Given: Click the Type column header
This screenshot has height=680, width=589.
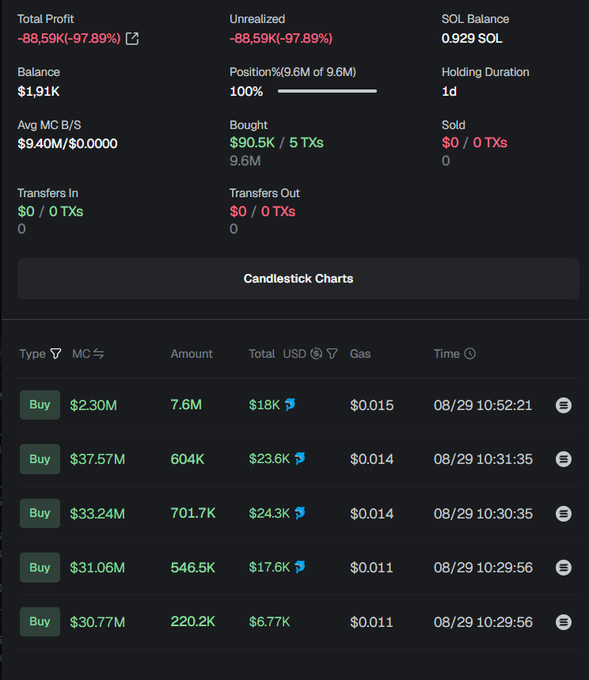Looking at the screenshot, I should coord(33,354).
